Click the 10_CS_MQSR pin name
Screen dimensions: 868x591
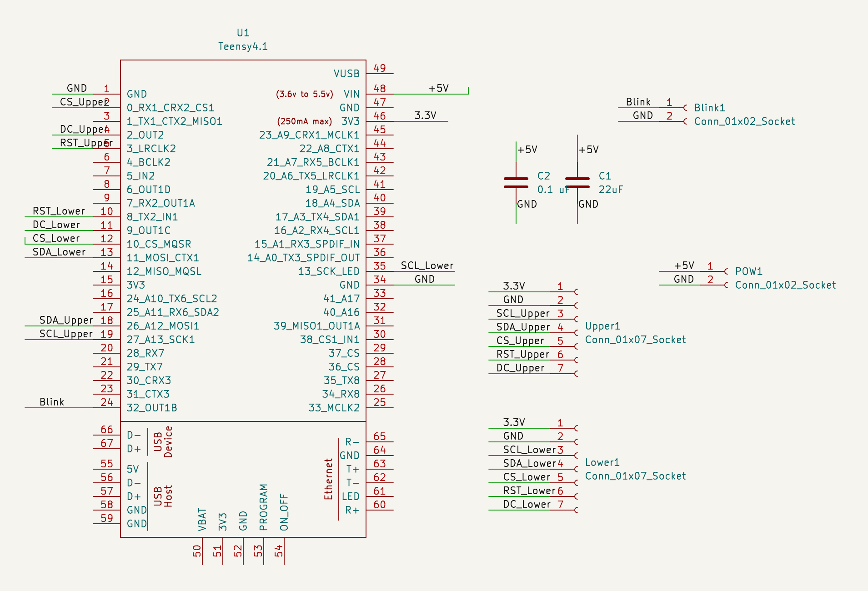click(159, 244)
